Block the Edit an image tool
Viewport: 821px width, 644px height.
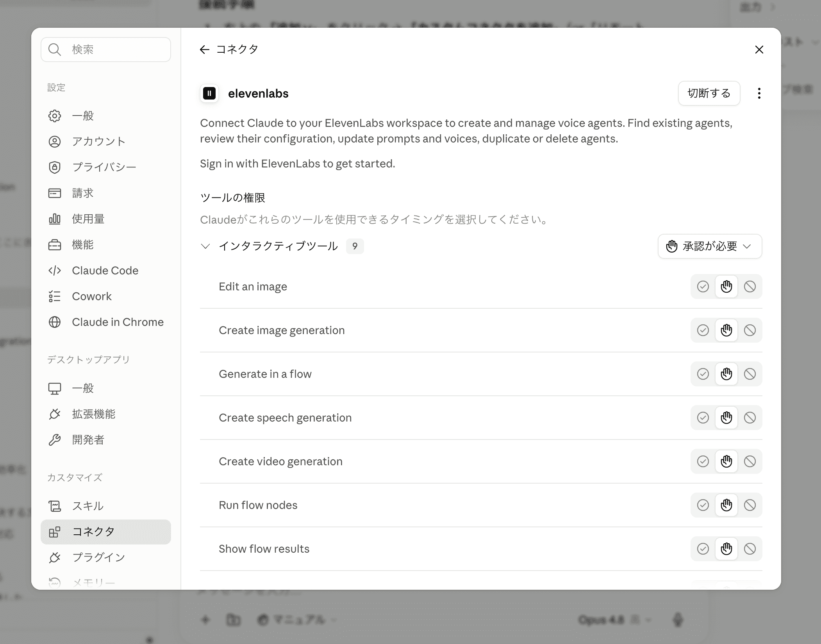[750, 287]
